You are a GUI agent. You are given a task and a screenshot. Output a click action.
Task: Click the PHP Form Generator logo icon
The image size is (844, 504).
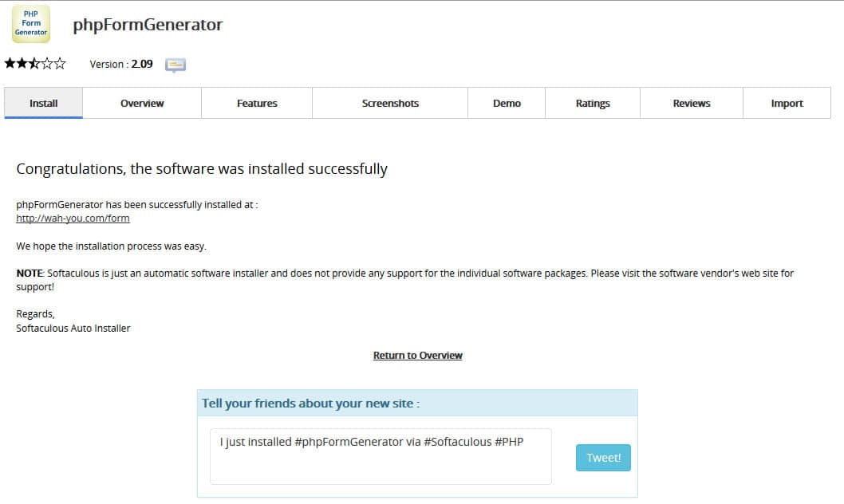point(31,24)
